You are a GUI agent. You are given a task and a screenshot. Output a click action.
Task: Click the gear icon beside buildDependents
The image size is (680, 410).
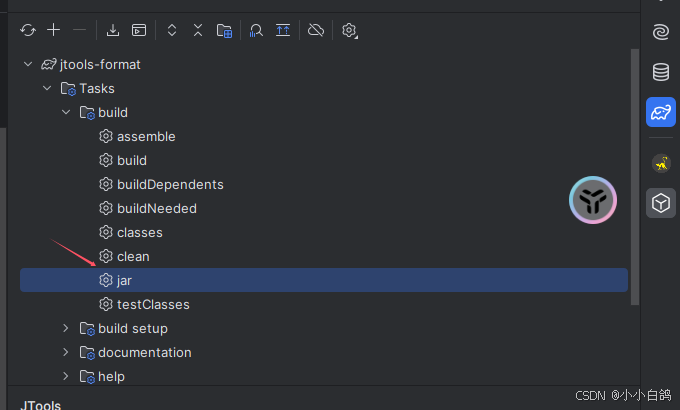(106, 184)
